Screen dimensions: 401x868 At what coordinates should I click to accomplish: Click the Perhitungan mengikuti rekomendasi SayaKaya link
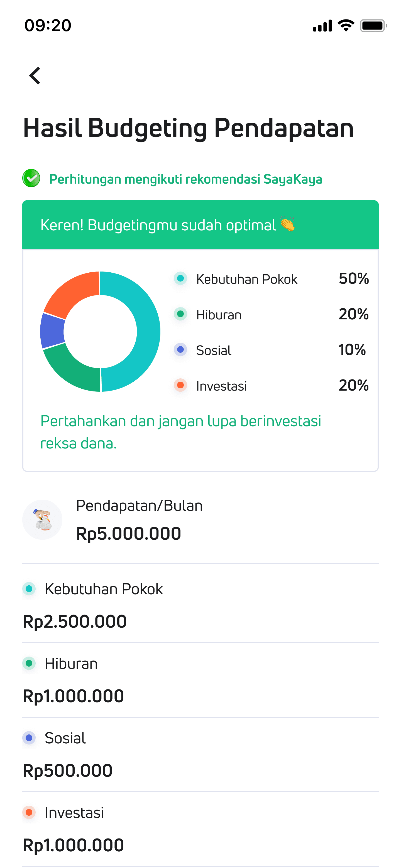(x=185, y=179)
